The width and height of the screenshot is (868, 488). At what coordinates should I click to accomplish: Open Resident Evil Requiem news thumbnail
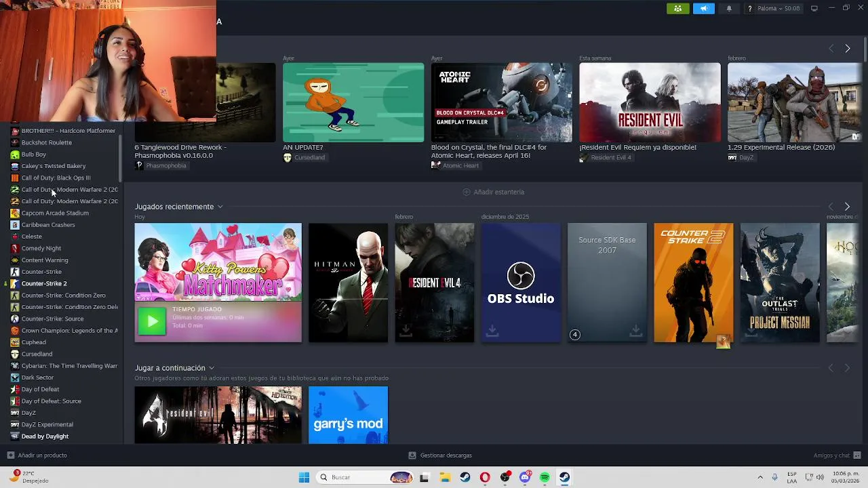650,102
